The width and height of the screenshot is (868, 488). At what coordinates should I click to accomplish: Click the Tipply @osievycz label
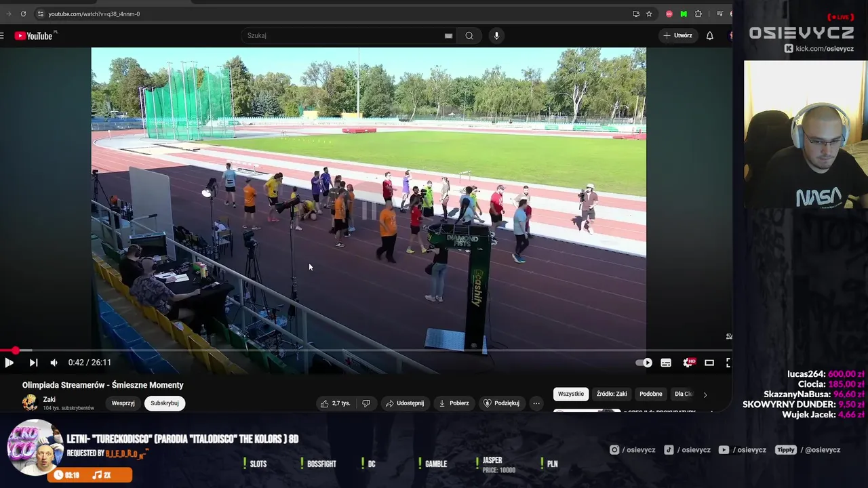[808, 450]
